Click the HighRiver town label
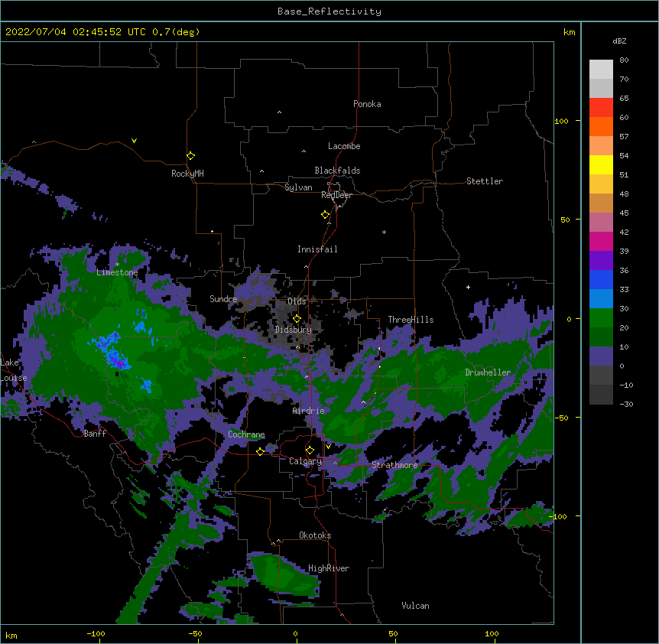 (329, 568)
